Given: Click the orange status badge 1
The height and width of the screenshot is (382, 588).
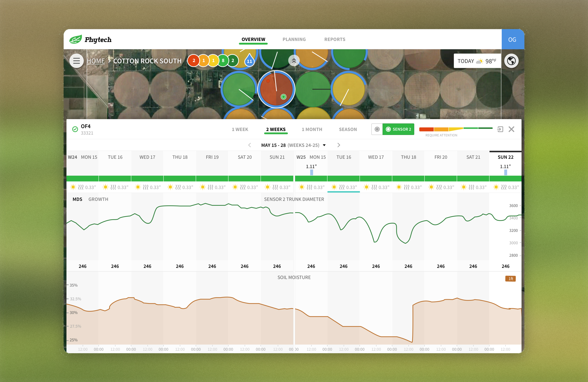Looking at the screenshot, I should [204, 61].
